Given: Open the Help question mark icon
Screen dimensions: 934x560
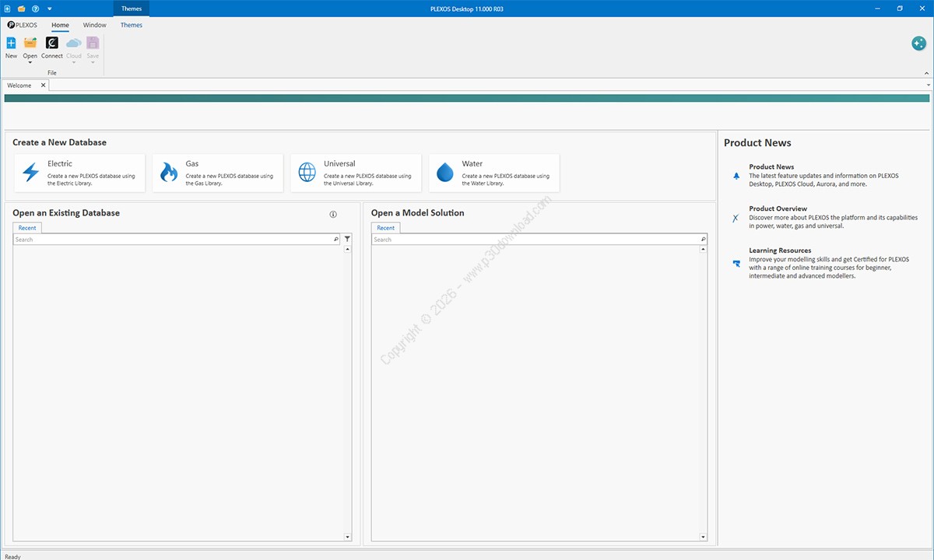Looking at the screenshot, I should pyautogui.click(x=35, y=8).
